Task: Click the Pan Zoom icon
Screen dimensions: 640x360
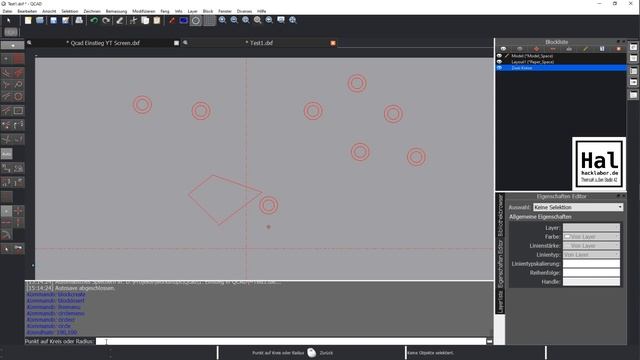Action: (293, 20)
